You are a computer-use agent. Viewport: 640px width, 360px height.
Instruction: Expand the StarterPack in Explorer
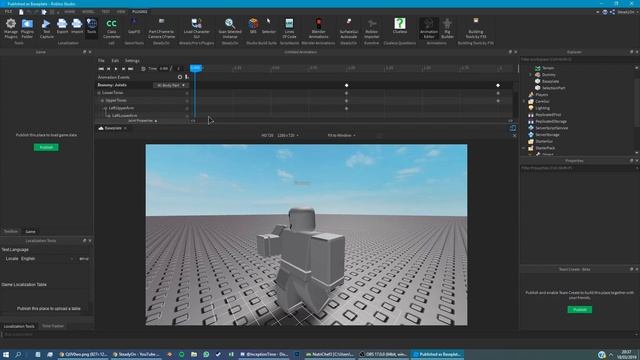[x=524, y=148]
